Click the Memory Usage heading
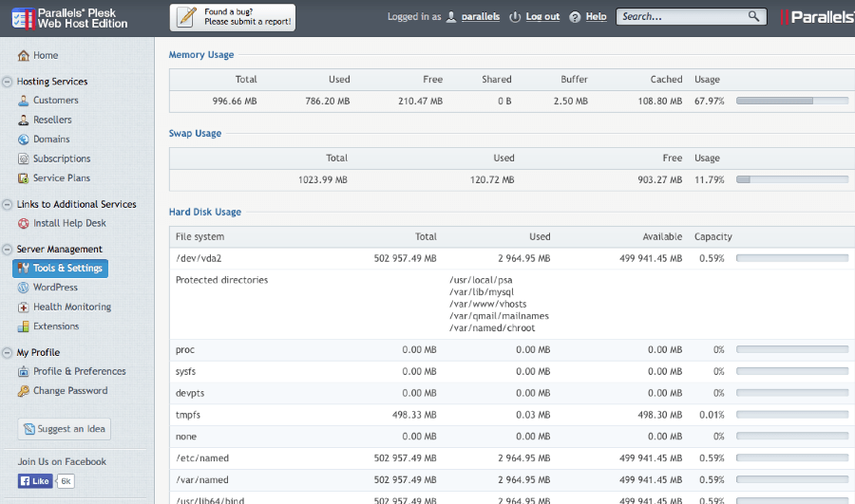Viewport: 855px width, 504px height. (201, 54)
